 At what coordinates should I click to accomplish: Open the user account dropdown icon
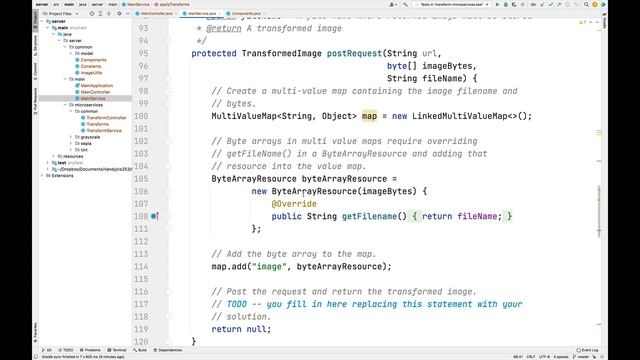pyautogui.click(x=393, y=4)
